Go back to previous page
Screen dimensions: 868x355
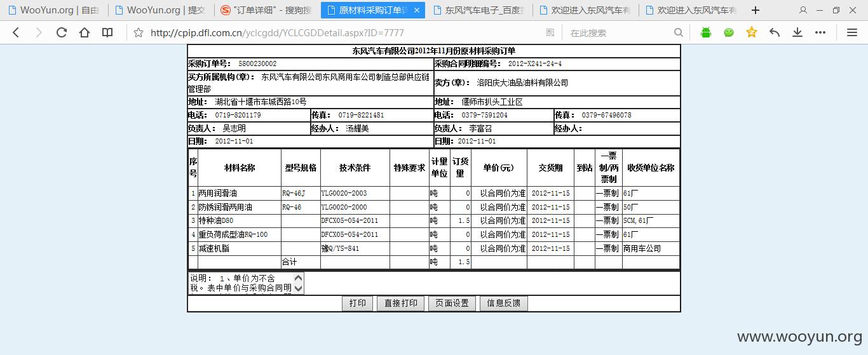pyautogui.click(x=16, y=32)
